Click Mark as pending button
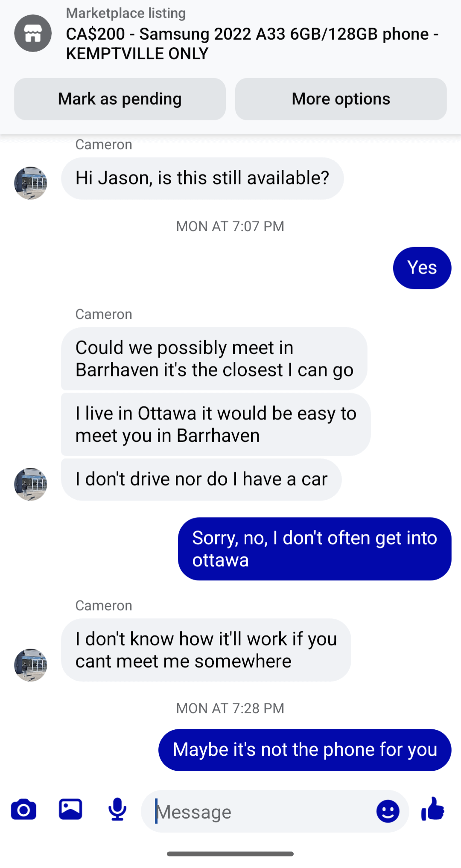The height and width of the screenshot is (868, 461). tap(120, 99)
